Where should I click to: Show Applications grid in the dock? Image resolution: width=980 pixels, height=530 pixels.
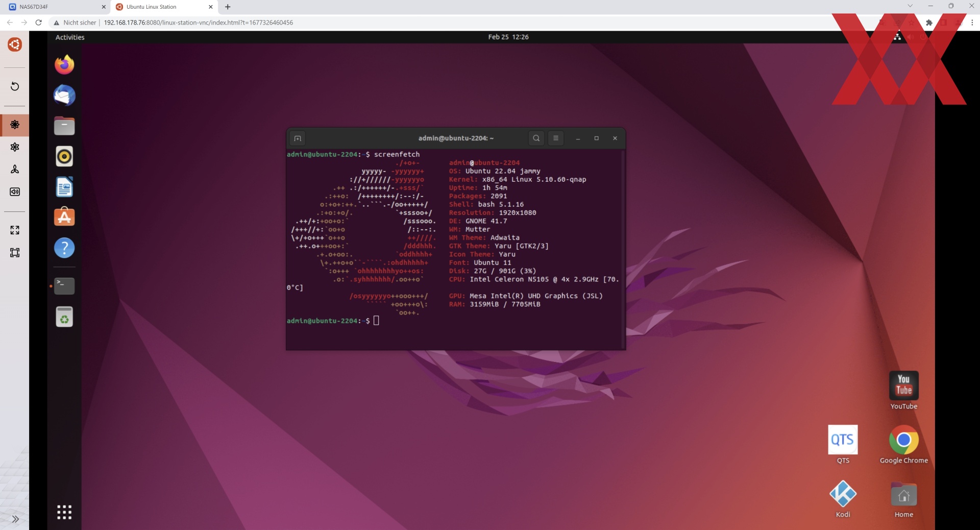pyautogui.click(x=64, y=512)
